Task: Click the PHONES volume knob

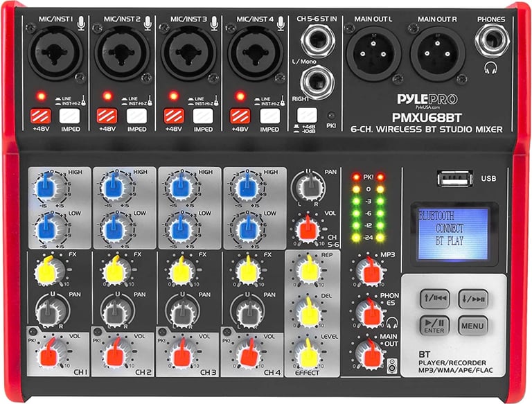Action: [370, 313]
